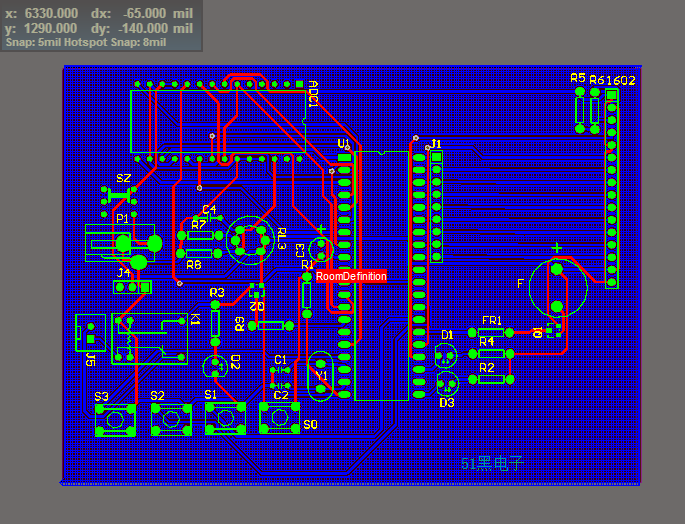The height and width of the screenshot is (524, 685).
Task: Select the J5 connector footprint
Action: (x=90, y=333)
